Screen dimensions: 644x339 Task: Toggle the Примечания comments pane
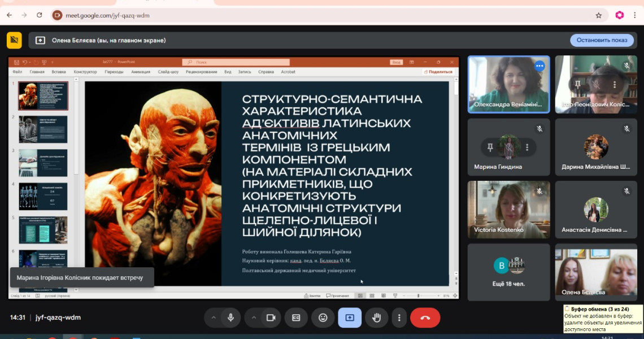pos(338,295)
